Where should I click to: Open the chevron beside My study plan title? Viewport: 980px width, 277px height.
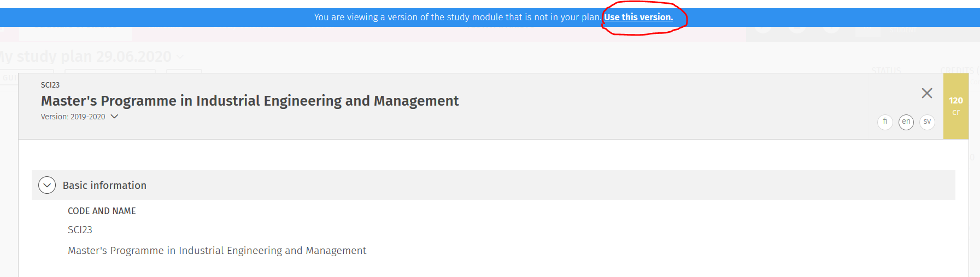(180, 56)
